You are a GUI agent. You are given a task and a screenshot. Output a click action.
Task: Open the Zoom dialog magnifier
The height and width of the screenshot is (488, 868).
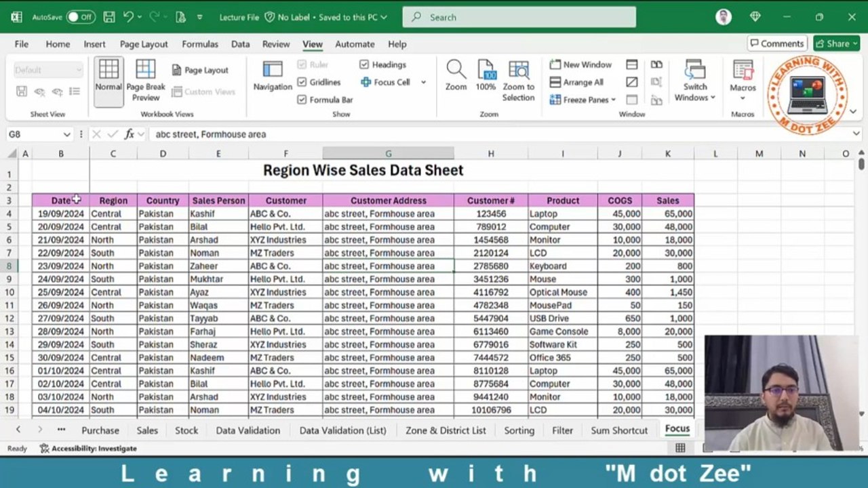pos(456,76)
